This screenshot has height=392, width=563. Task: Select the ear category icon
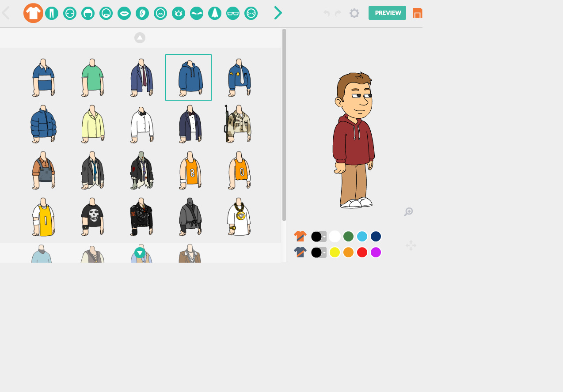[x=142, y=13]
